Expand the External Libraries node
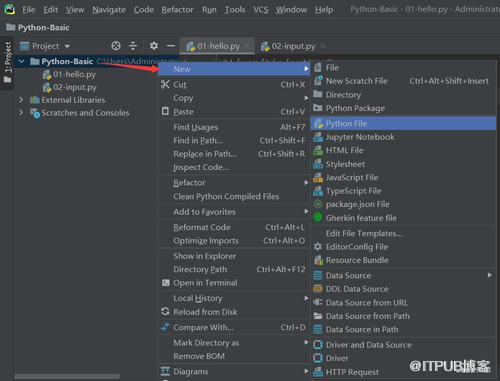The width and height of the screenshot is (500, 381). pyautogui.click(x=21, y=100)
